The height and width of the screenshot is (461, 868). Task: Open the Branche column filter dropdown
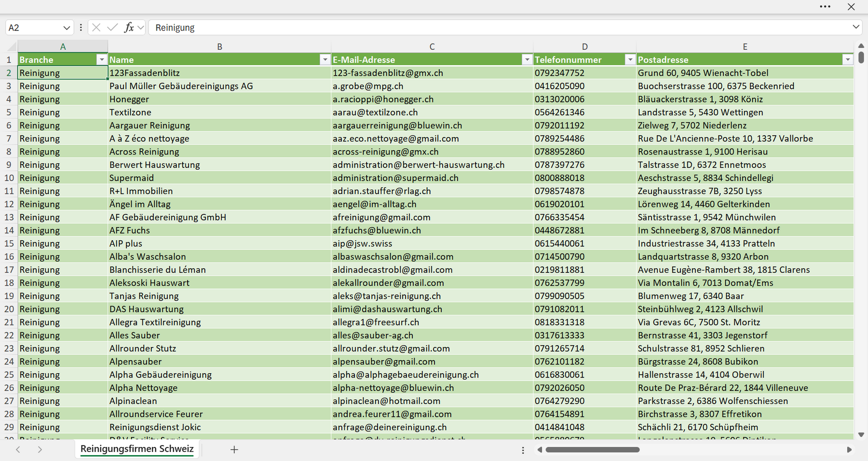(101, 59)
